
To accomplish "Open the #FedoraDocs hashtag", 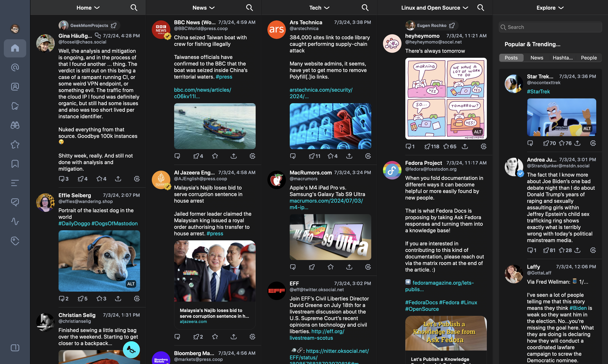I will pos(421,302).
